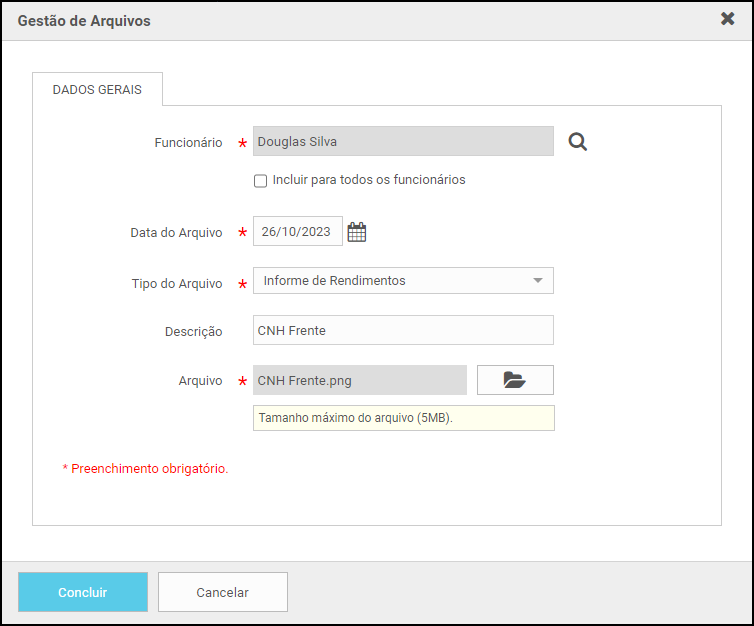Switch to the DADOS GERAIS tab
The width and height of the screenshot is (754, 626).
pos(97,90)
